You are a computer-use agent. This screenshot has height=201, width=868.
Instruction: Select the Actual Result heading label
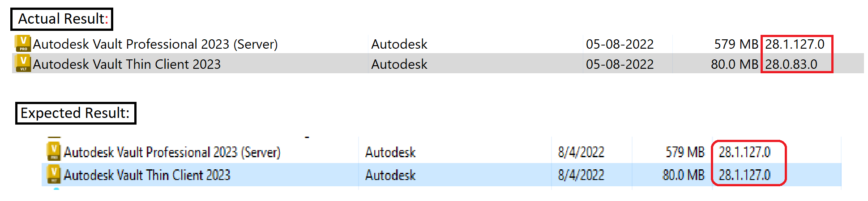tap(62, 19)
